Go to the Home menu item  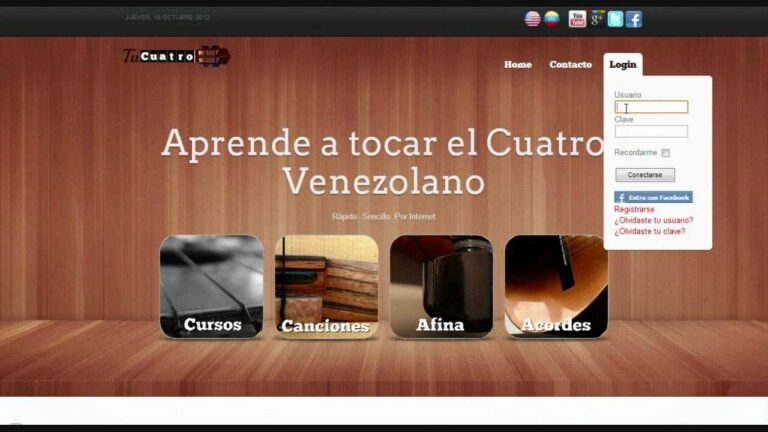coord(518,64)
